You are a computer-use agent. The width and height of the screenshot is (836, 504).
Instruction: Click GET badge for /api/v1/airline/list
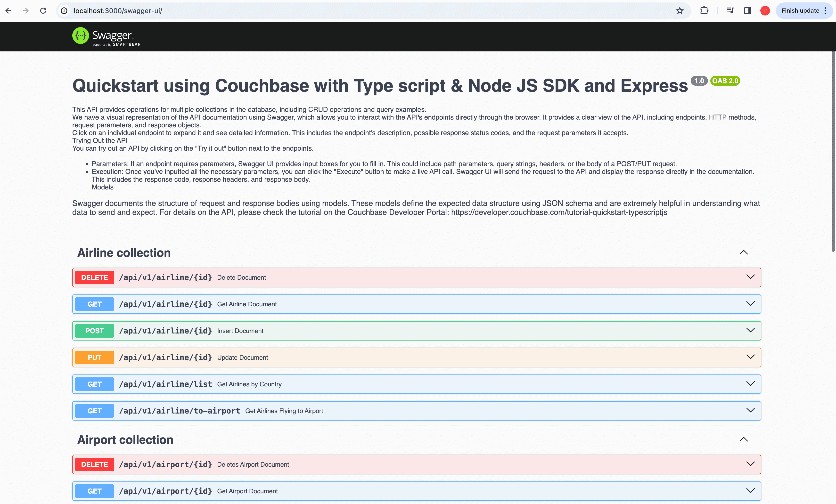point(94,384)
